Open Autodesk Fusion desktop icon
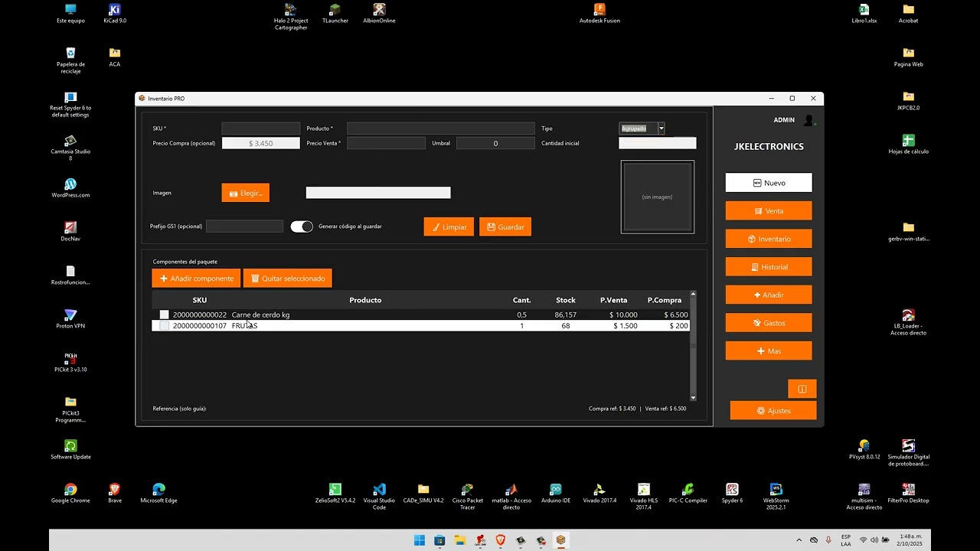 599,13
